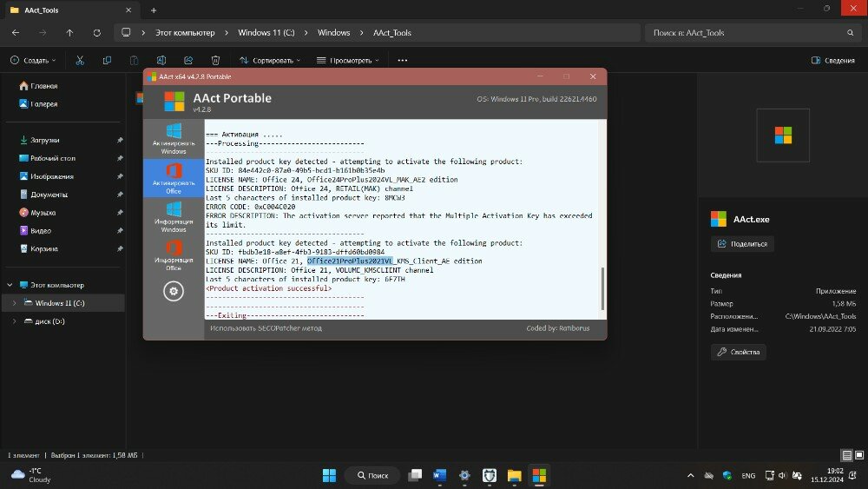Click AAct_Tools breadcrumb in address bar

[392, 33]
